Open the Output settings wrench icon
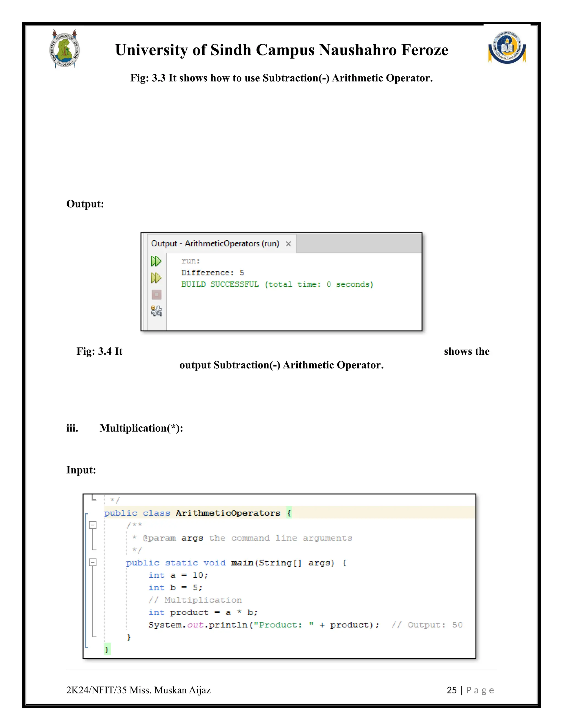Screen dimensions: 563x728 (x=156, y=311)
